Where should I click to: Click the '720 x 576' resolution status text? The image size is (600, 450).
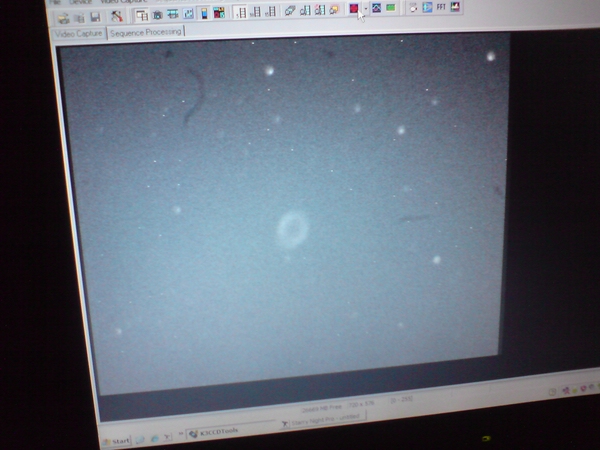[x=361, y=404]
